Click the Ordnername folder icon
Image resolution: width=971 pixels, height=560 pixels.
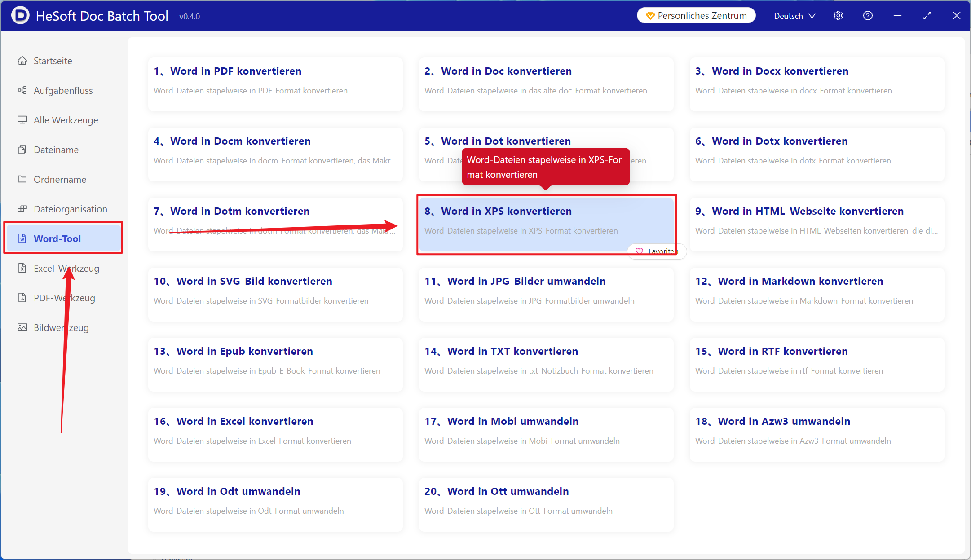coord(22,179)
